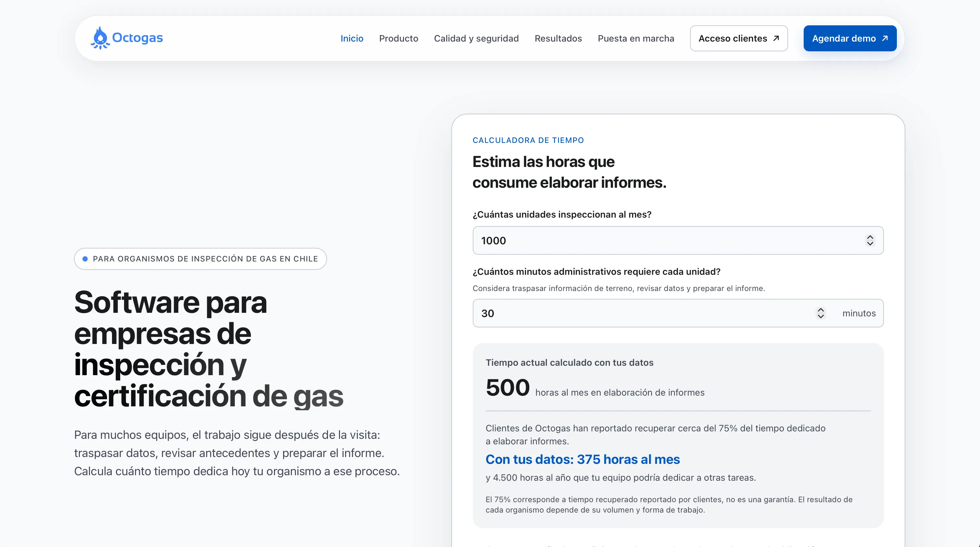Click the Acceso clientes button
Screen dimensions: 980x547
738,38
